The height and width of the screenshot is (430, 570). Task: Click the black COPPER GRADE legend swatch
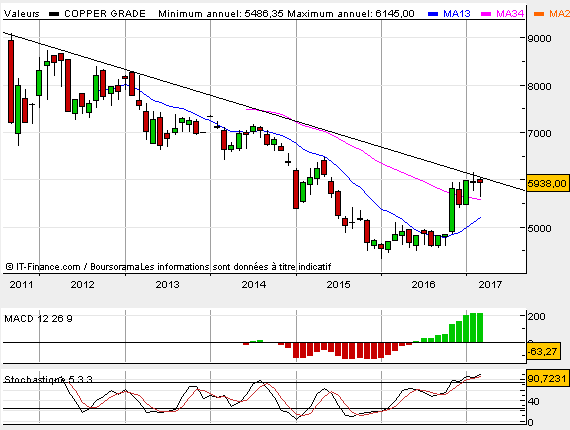(x=54, y=14)
